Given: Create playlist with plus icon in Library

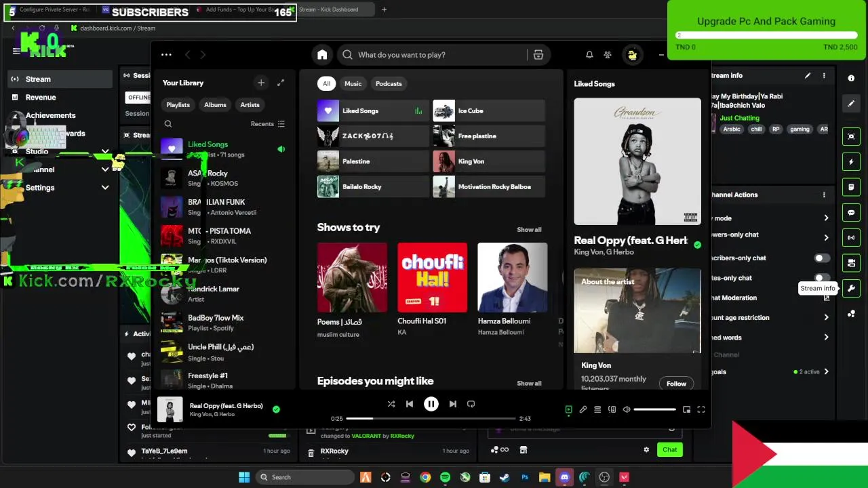Looking at the screenshot, I should (261, 83).
